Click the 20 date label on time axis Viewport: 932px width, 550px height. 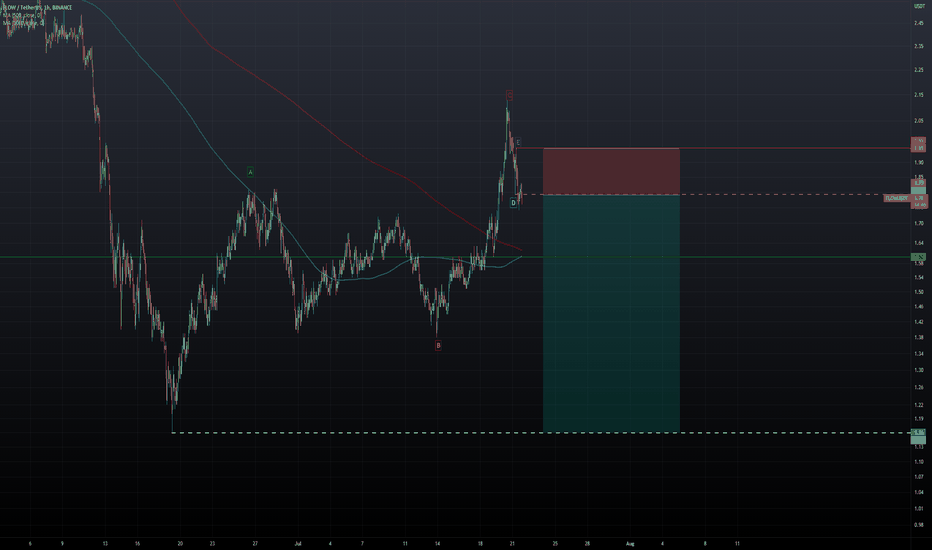(x=180, y=543)
